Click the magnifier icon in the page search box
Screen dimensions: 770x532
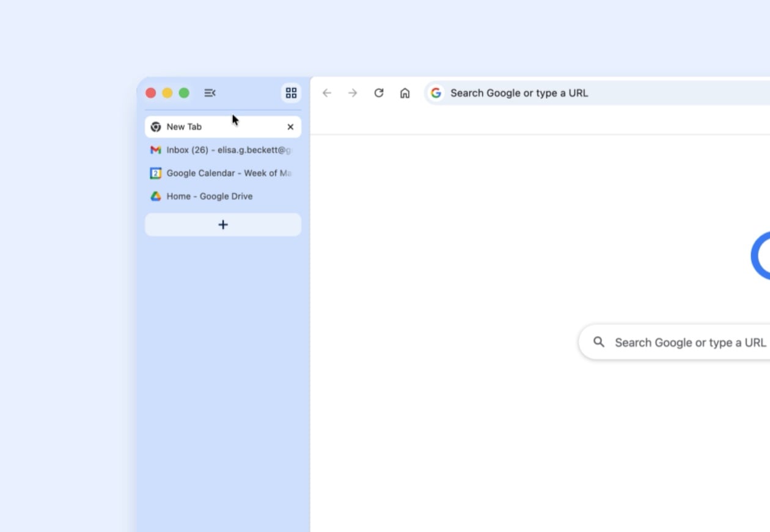pyautogui.click(x=599, y=342)
